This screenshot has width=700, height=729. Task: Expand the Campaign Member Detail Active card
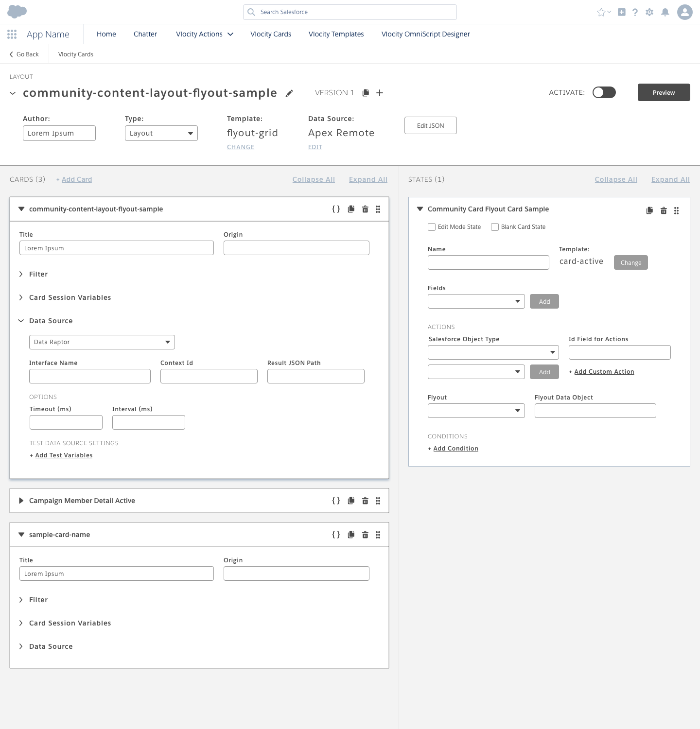(21, 501)
